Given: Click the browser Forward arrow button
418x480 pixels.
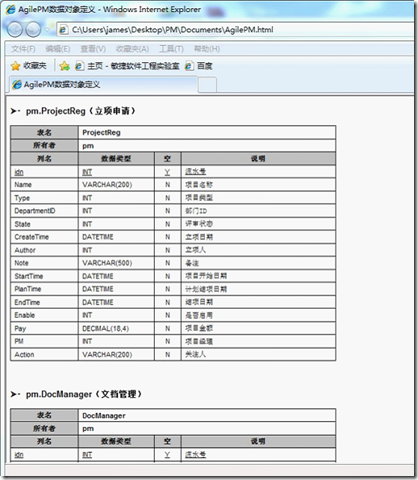Looking at the screenshot, I should (33, 30).
